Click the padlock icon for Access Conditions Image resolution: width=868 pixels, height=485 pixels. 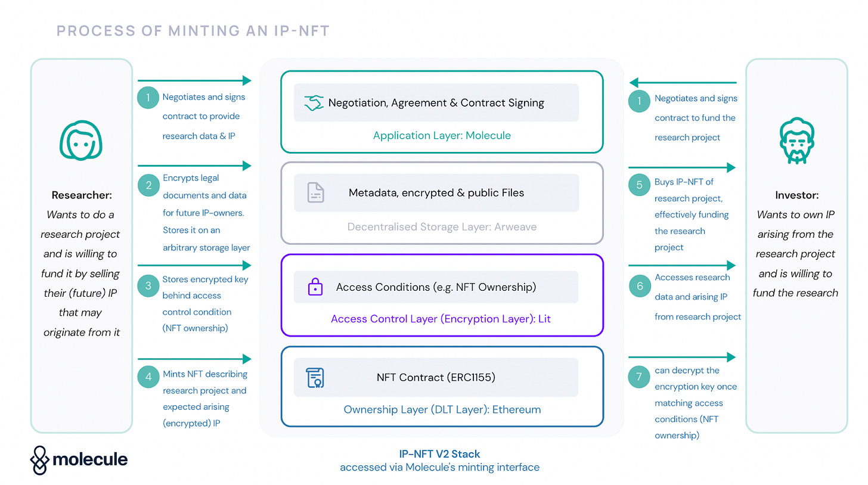[315, 287]
